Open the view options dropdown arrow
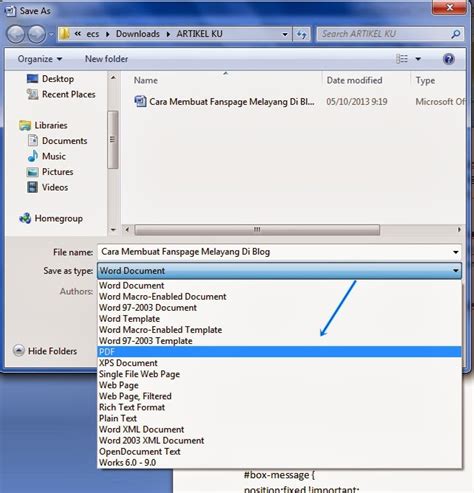Screen dimensions: 474x493 [418, 59]
